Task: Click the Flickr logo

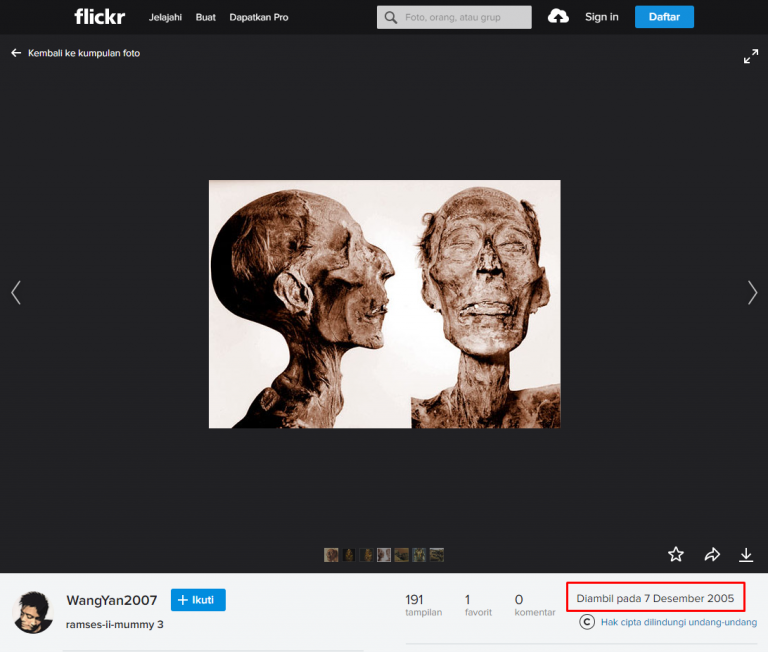Action: [x=99, y=17]
